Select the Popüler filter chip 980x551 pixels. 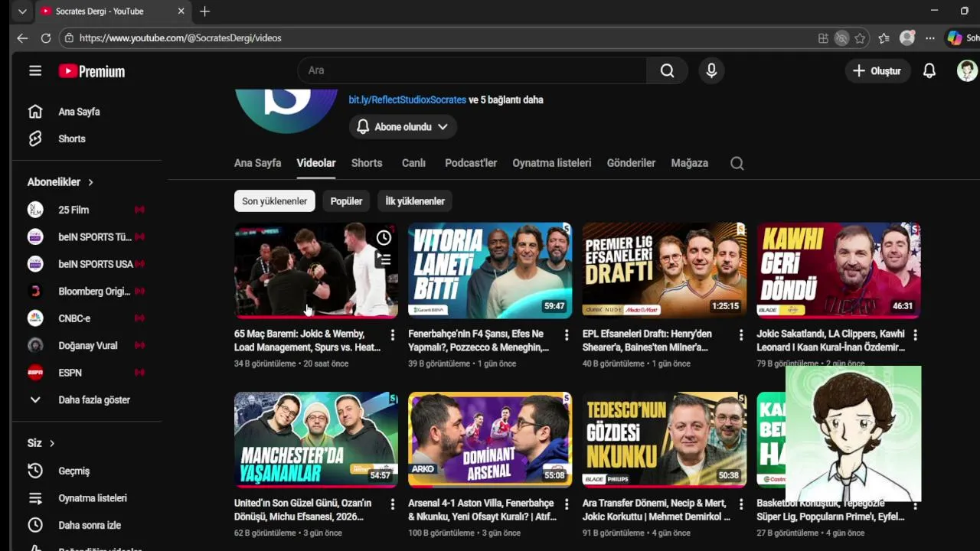coord(346,201)
